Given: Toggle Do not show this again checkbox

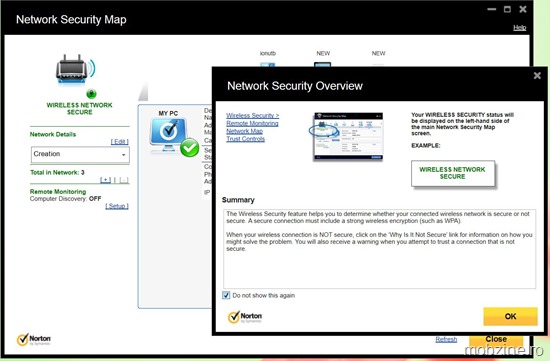Looking at the screenshot, I should click(226, 295).
